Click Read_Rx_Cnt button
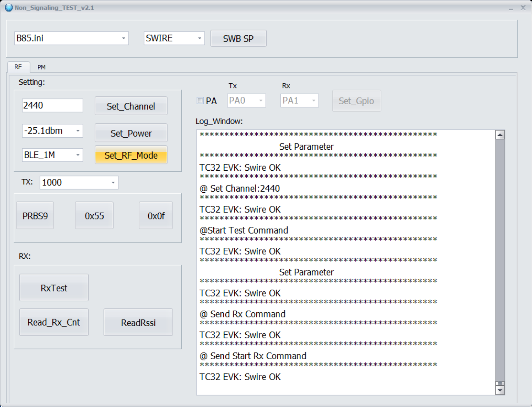This screenshot has width=532, height=407. click(x=54, y=322)
